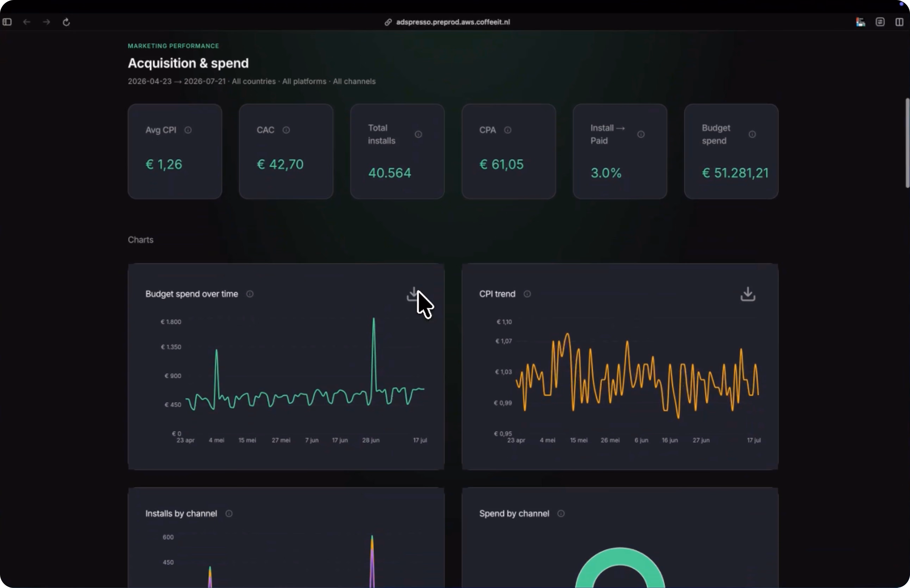Image resolution: width=910 pixels, height=588 pixels.
Task: Reload the page with refresh icon
Action: pyautogui.click(x=66, y=22)
